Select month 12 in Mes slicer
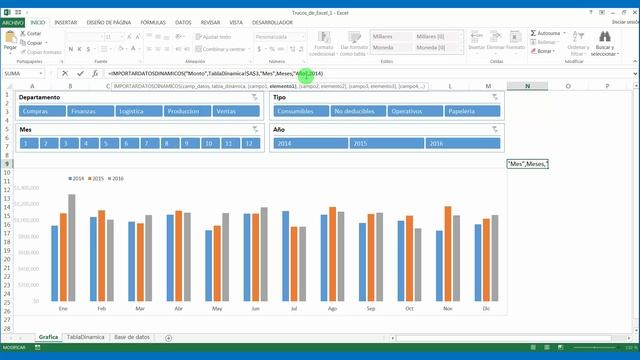The height and width of the screenshot is (360, 640). point(251,143)
